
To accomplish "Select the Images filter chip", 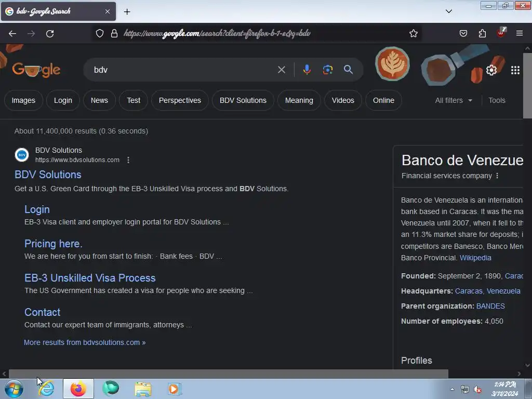I will point(23,100).
